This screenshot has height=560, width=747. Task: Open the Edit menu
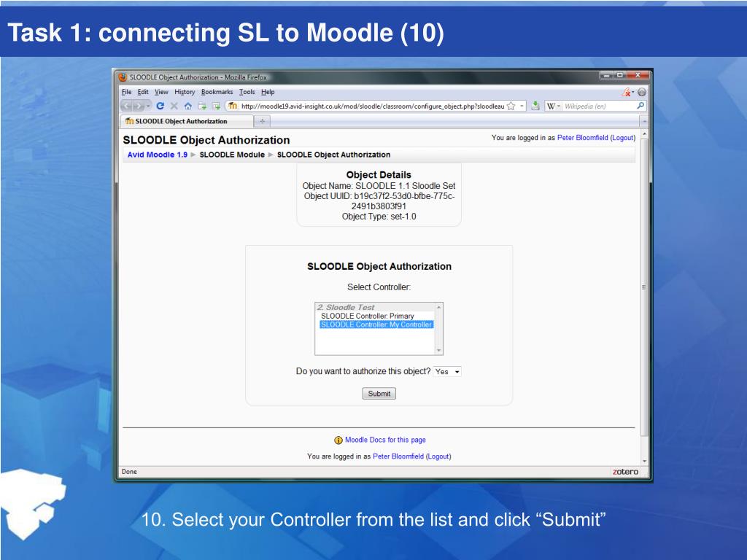pyautogui.click(x=143, y=92)
